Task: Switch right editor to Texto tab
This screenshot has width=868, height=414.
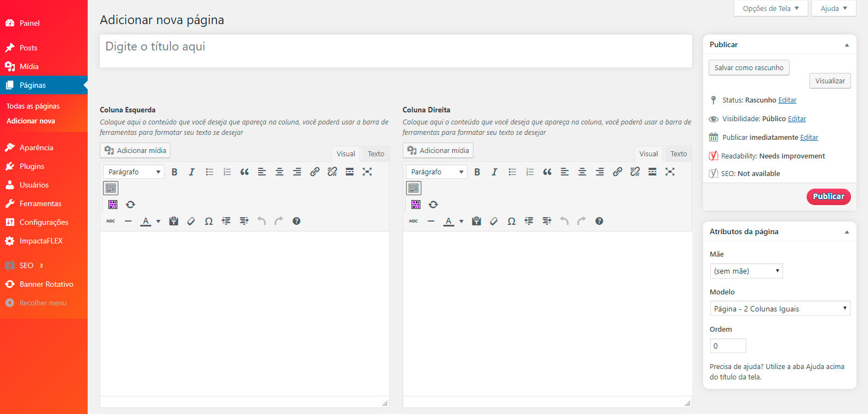Action: click(679, 154)
